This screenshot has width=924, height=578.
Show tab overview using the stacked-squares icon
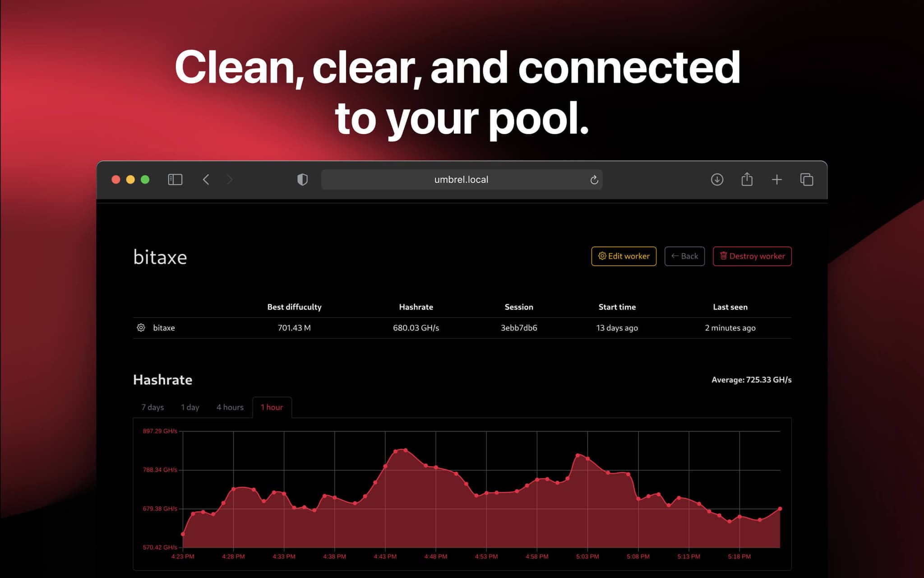807,179
